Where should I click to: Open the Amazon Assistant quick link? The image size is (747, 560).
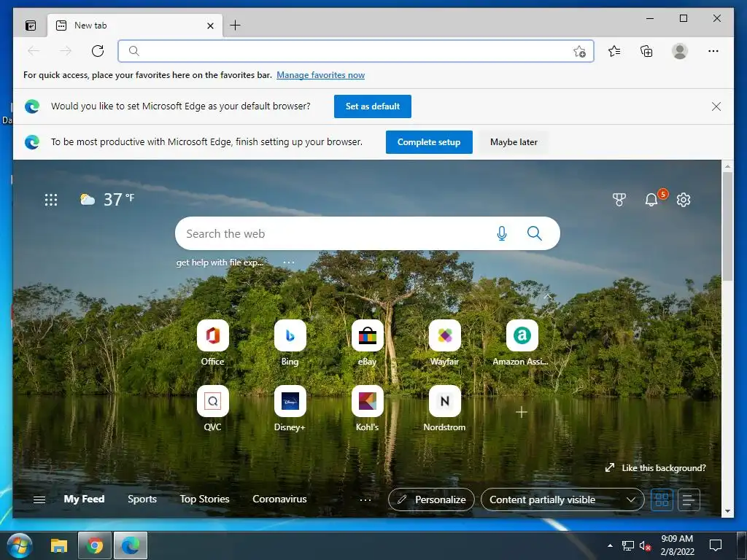click(x=522, y=343)
